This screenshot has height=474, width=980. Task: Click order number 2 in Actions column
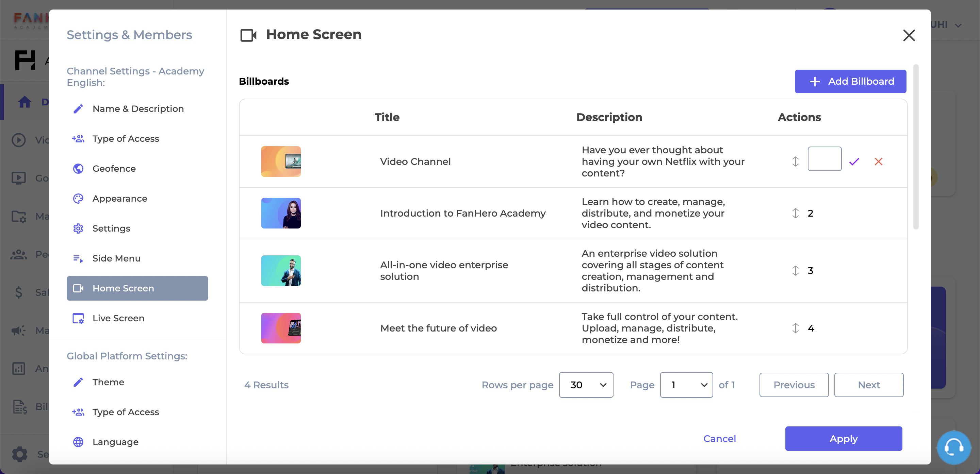coord(810,213)
